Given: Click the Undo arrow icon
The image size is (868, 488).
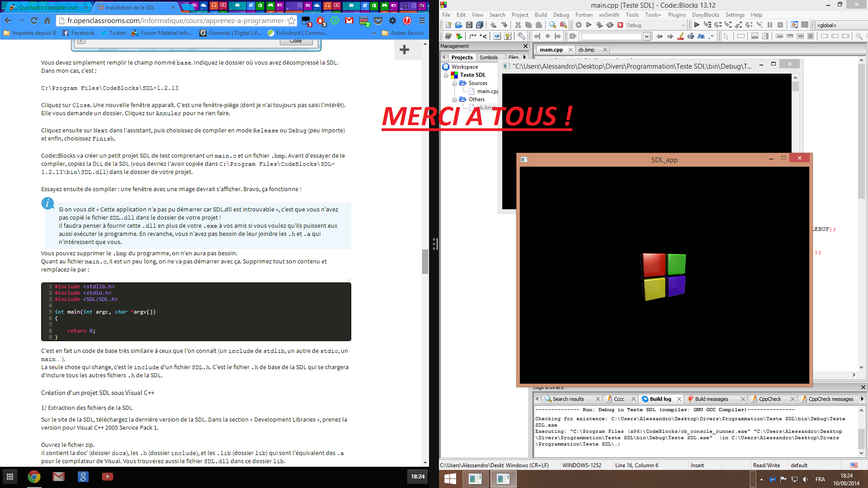Looking at the screenshot, I should (493, 25).
